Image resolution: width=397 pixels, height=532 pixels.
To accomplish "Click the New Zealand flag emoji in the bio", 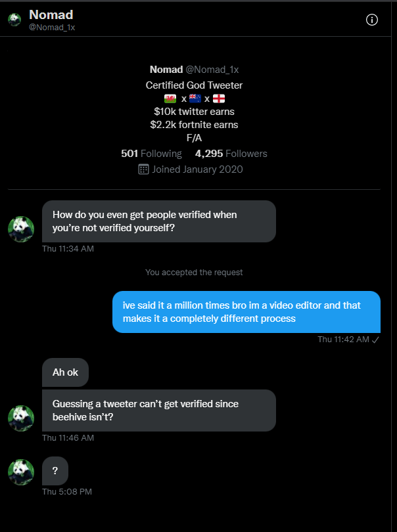I will point(195,99).
